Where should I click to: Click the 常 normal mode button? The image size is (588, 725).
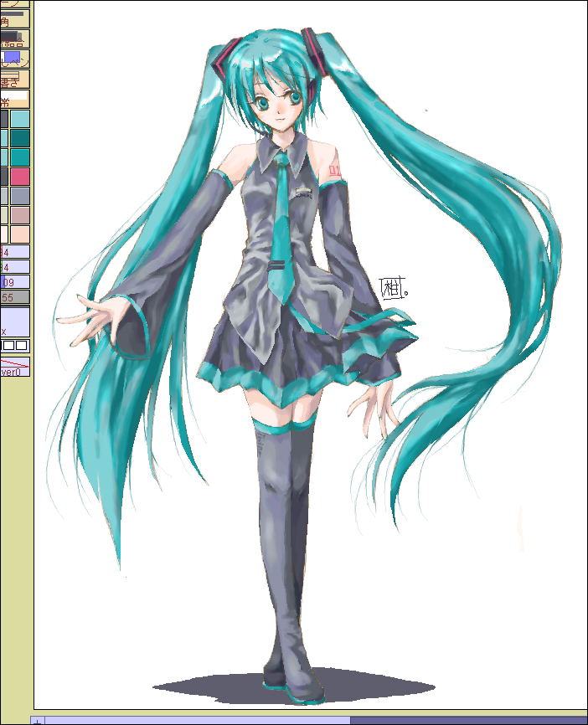point(15,99)
